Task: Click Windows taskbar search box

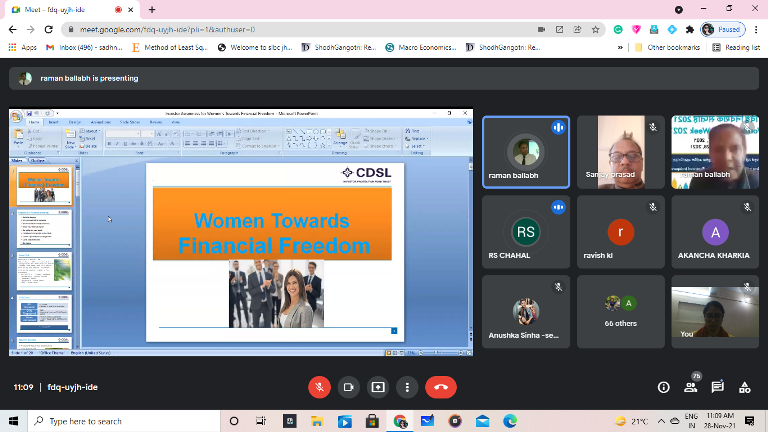Action: point(123,421)
